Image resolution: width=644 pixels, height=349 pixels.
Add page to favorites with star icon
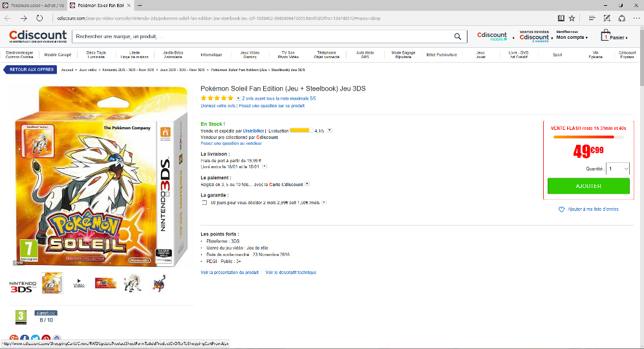[572, 18]
